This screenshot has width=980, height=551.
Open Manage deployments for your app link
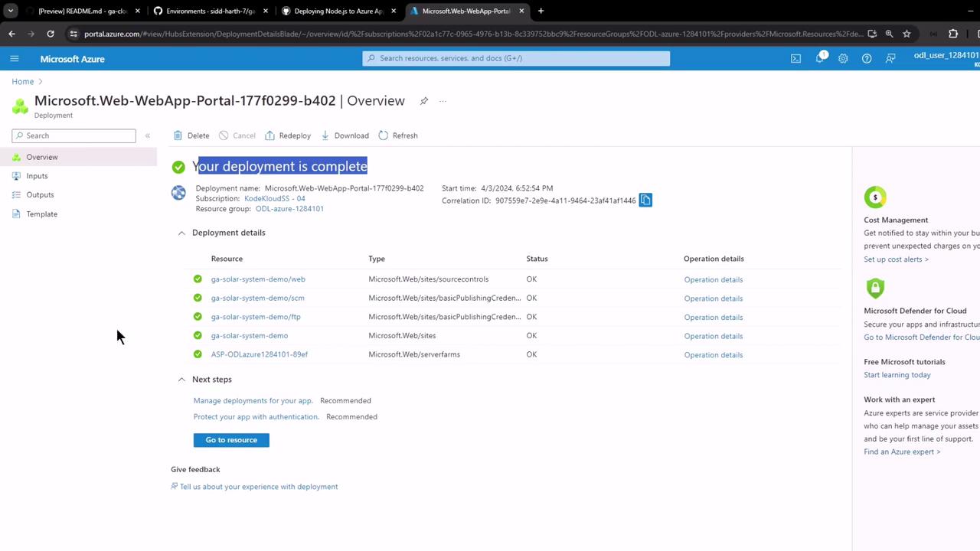coord(253,400)
